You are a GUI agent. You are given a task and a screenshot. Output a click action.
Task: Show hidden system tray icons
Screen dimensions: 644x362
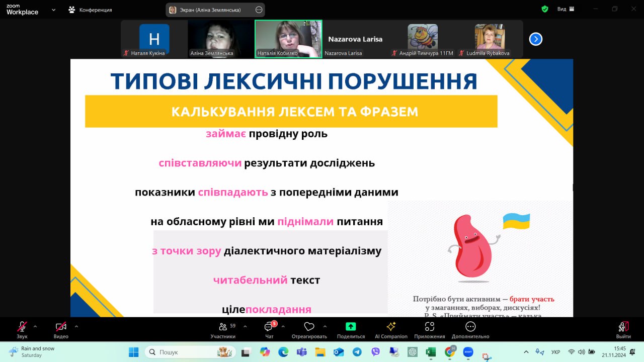click(x=526, y=352)
